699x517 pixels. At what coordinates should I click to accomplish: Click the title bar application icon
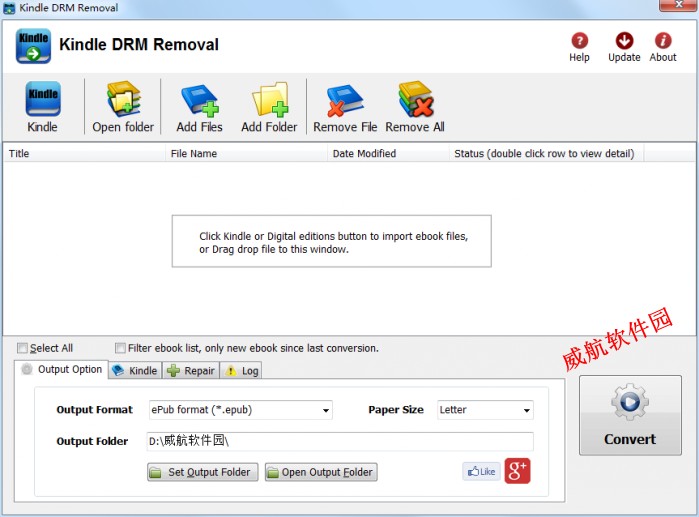(x=9, y=8)
